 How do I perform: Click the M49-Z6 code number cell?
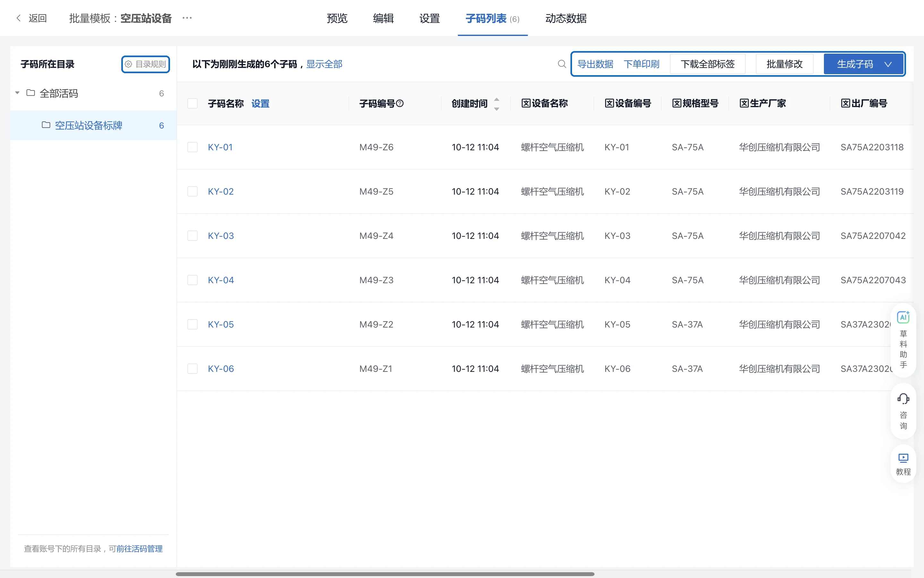[376, 147]
